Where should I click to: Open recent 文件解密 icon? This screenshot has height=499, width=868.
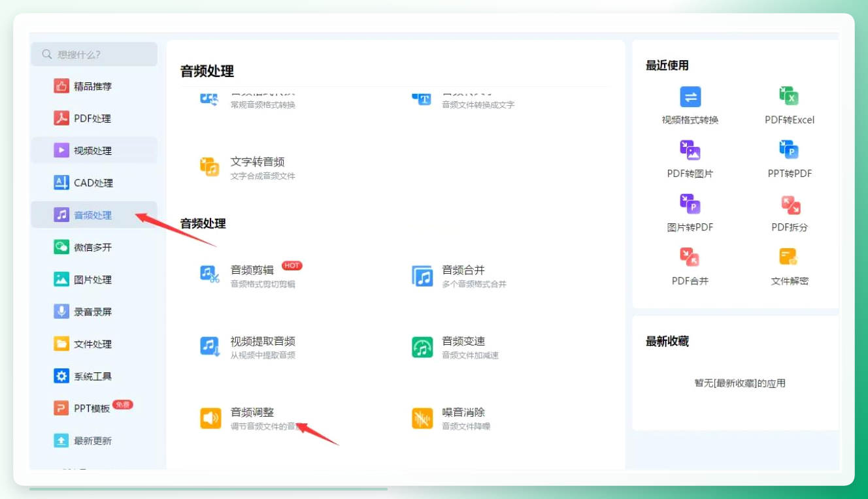pyautogui.click(x=789, y=257)
